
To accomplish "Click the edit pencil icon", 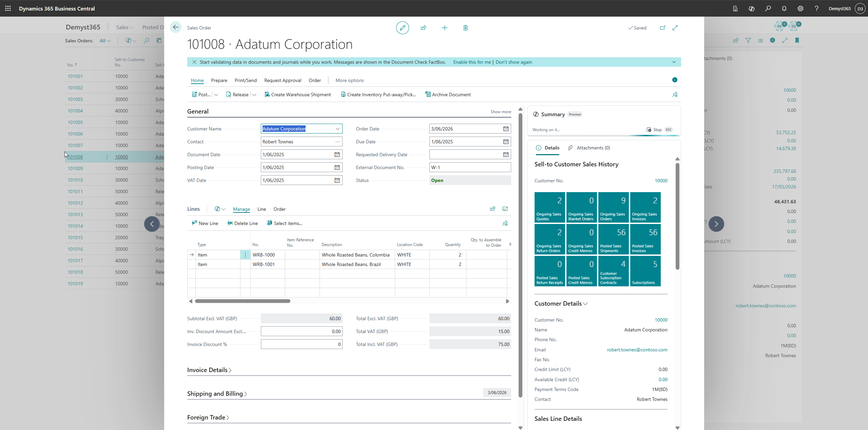I will tap(402, 28).
